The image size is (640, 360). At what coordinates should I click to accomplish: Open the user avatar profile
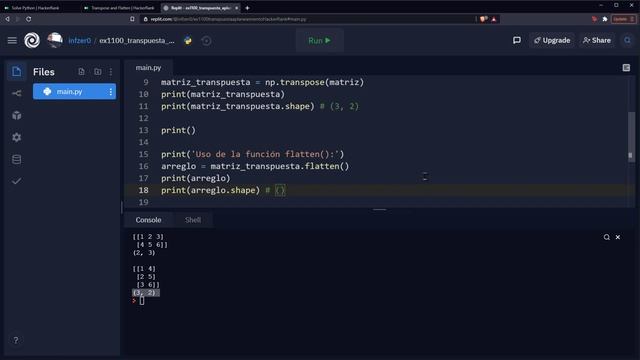coord(55,40)
